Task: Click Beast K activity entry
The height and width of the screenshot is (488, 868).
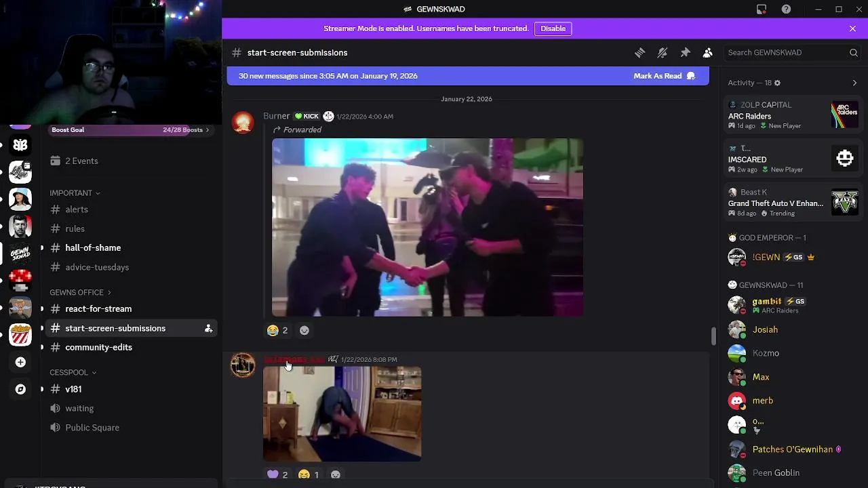Action: (792, 202)
